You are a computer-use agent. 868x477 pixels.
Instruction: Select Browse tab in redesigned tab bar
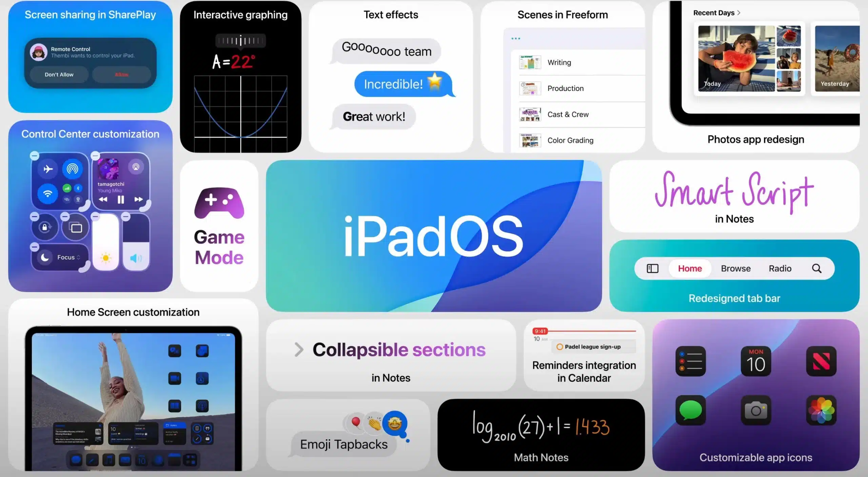pos(736,269)
